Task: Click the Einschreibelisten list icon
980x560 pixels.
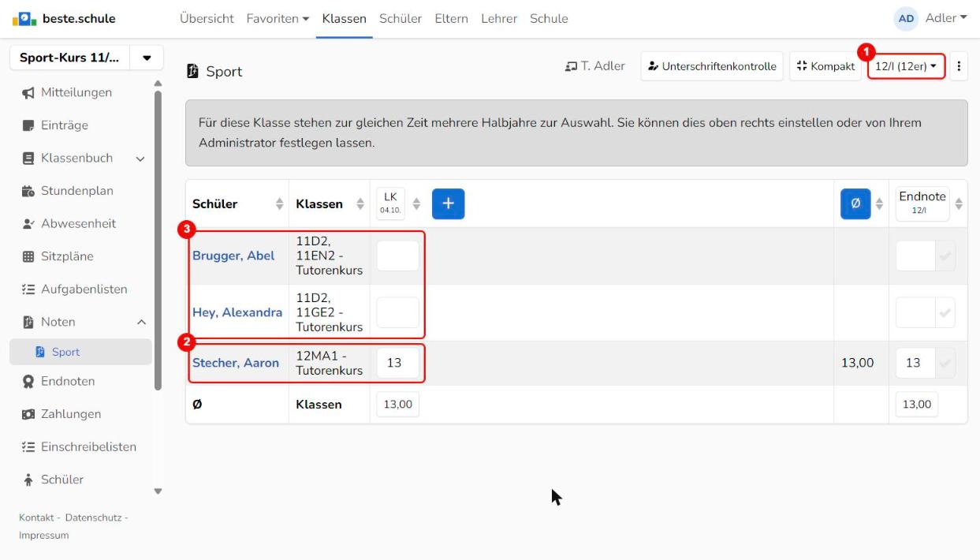Action: [28, 447]
